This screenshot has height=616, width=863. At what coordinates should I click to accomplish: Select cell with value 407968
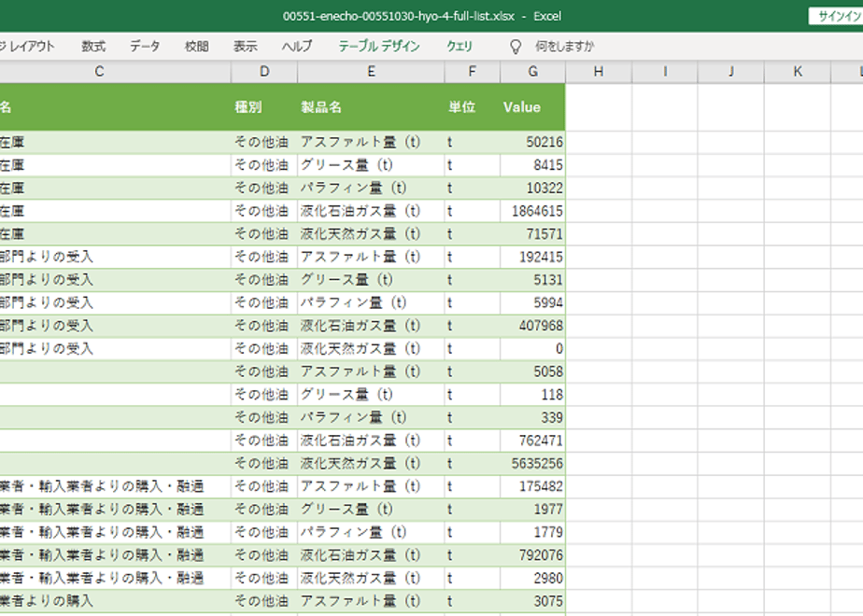tap(532, 326)
